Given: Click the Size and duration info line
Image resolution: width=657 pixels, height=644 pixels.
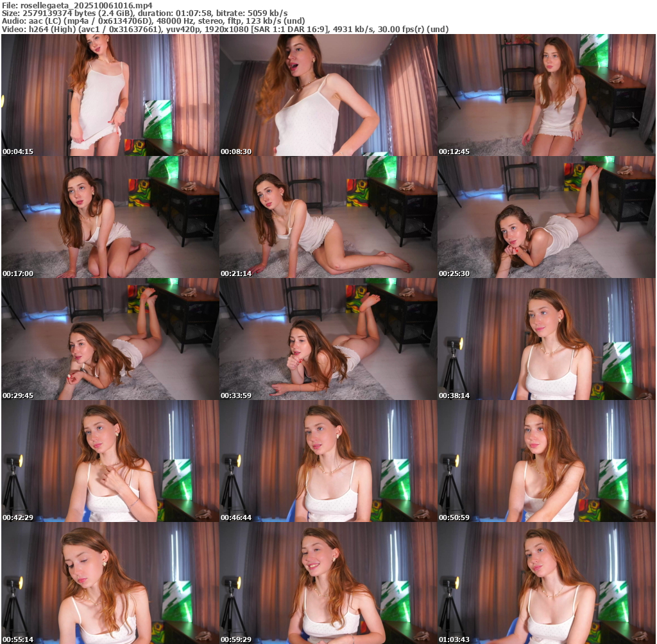Looking at the screenshot, I should click(144, 13).
